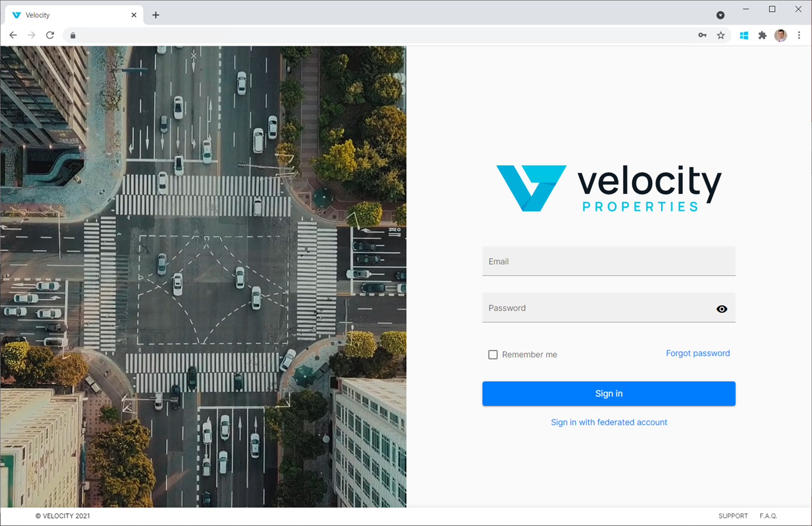812x526 pixels.
Task: Click the aerial intersection photo
Action: [203, 276]
